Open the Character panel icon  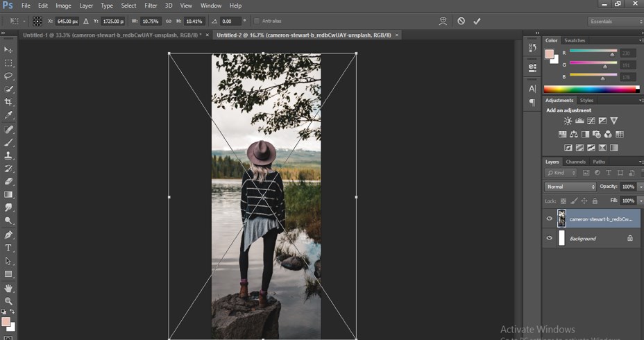point(532,89)
